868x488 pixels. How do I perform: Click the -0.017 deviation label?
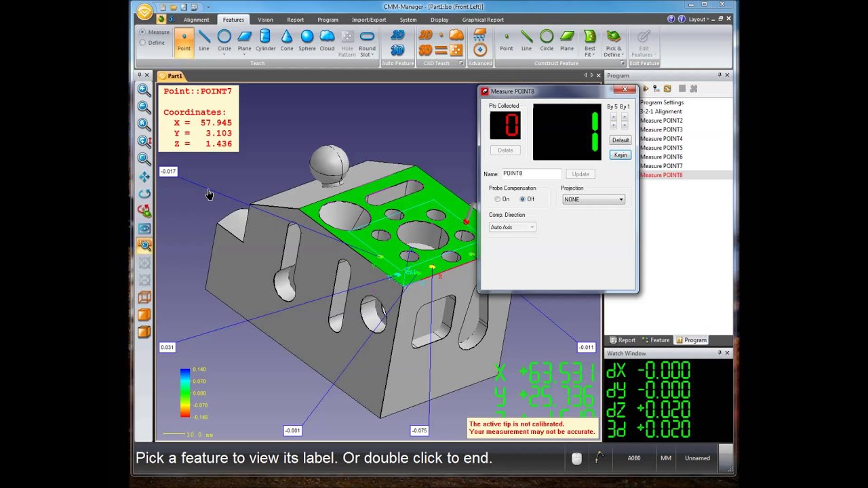click(168, 171)
